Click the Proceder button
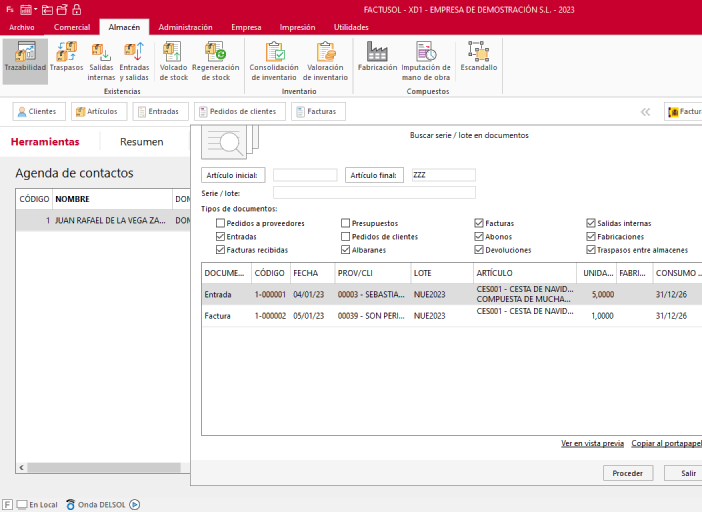Viewport: 702px width, 512px height. [628, 473]
